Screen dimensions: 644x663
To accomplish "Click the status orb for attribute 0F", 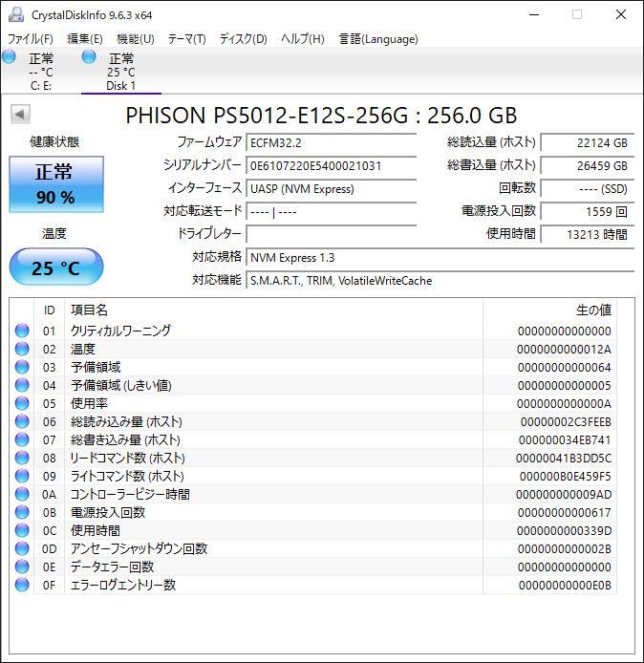I will pos(22,586).
